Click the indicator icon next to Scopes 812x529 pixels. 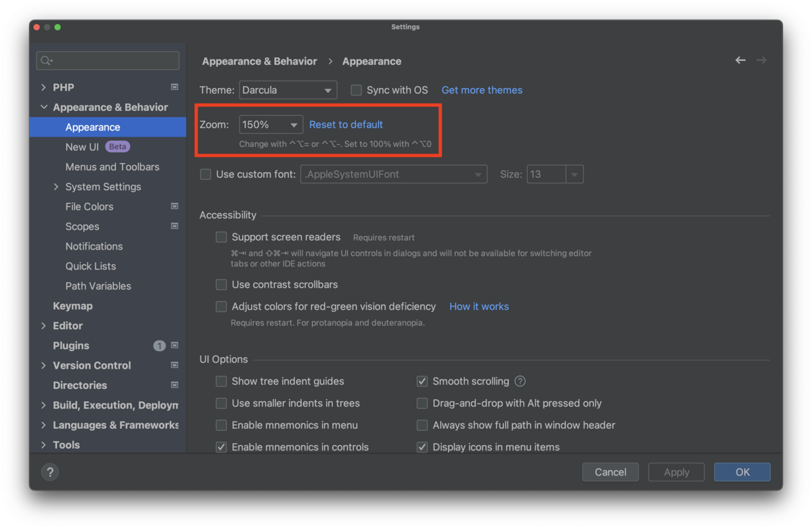point(174,226)
